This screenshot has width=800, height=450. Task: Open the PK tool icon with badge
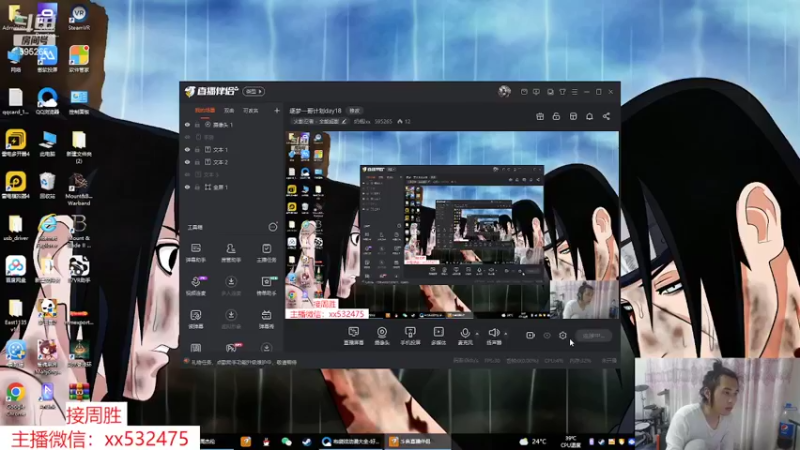(231, 347)
